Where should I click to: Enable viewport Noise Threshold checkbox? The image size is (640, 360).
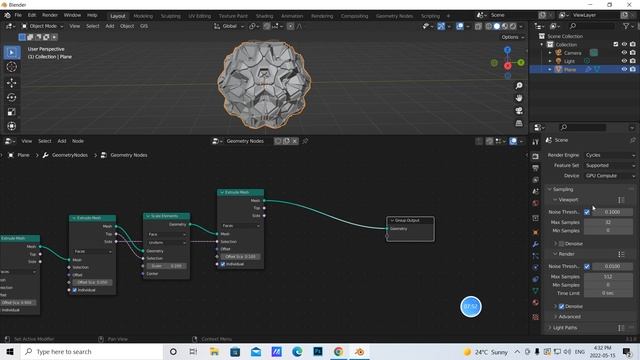(587, 212)
